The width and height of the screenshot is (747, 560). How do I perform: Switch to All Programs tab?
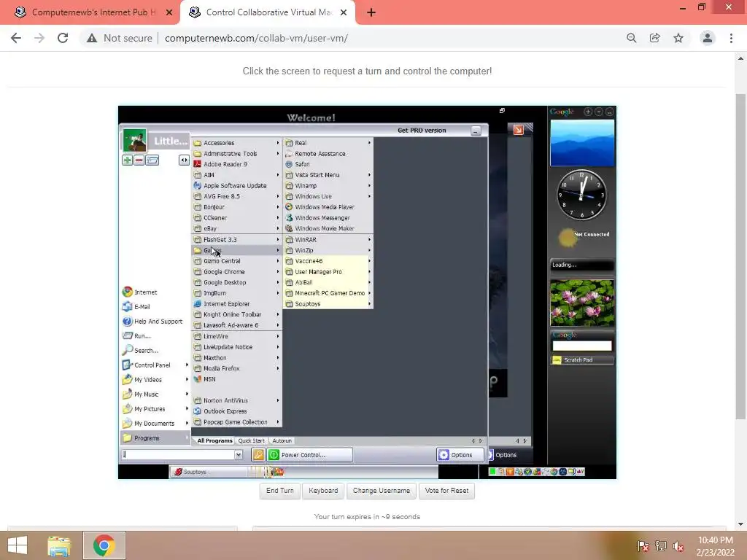click(214, 441)
